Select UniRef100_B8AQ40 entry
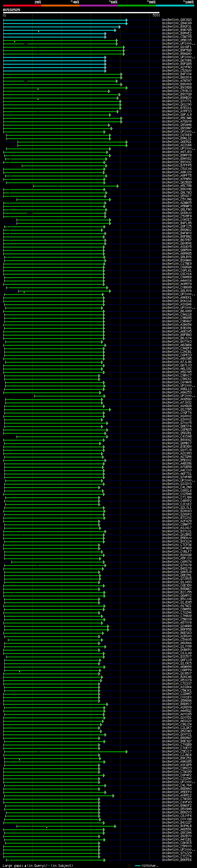 click(177, 54)
